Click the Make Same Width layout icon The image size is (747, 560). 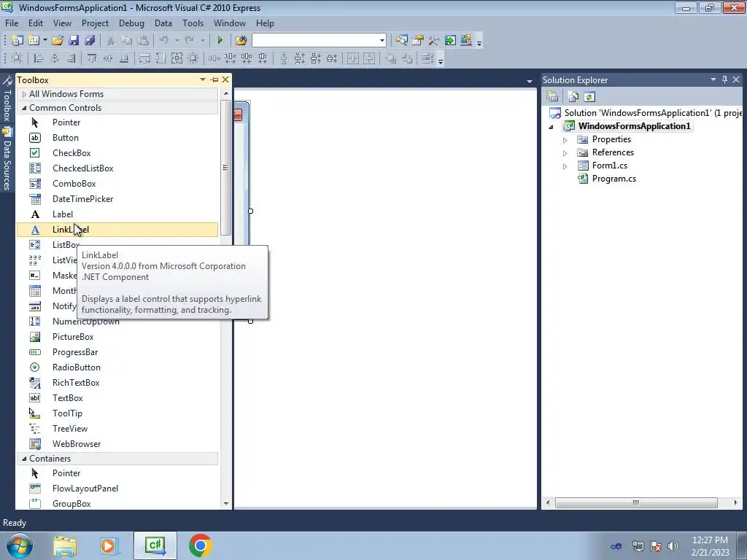coord(145,58)
